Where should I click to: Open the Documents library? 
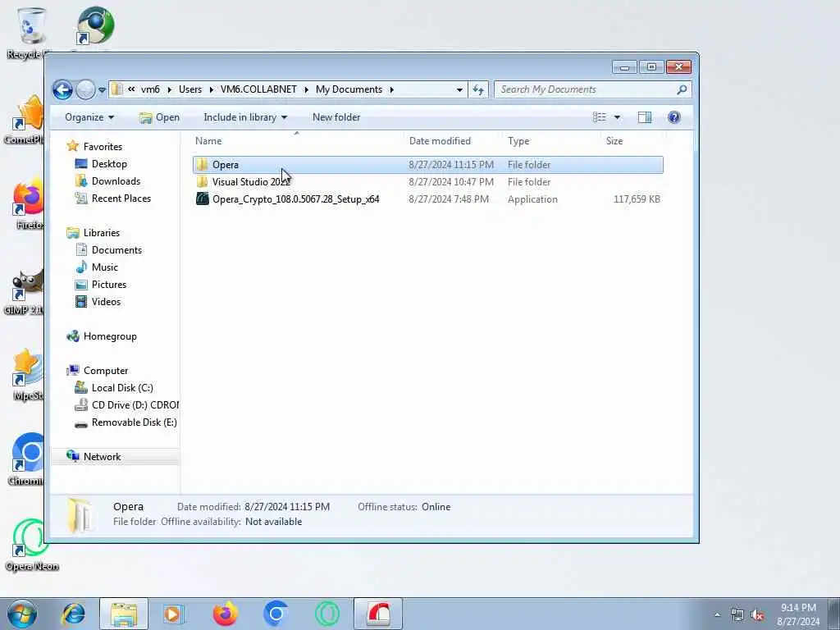[116, 250]
